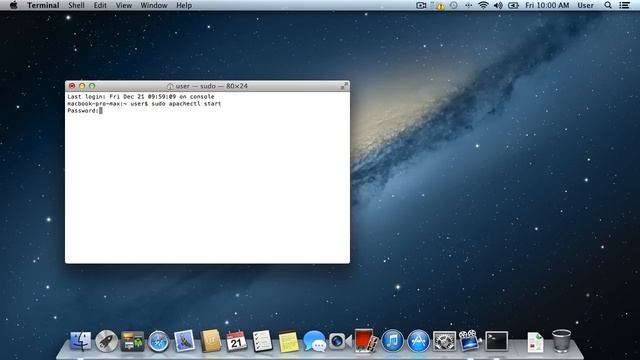Open Messages speech bubble icon
Screen dimensions: 640x360
pyautogui.click(x=314, y=341)
